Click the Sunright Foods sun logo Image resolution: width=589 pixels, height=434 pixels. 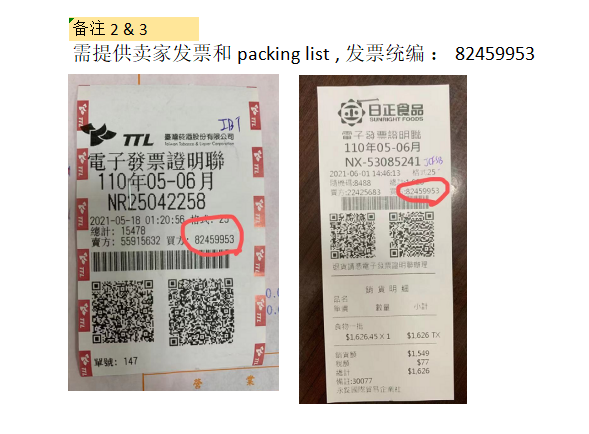point(351,112)
